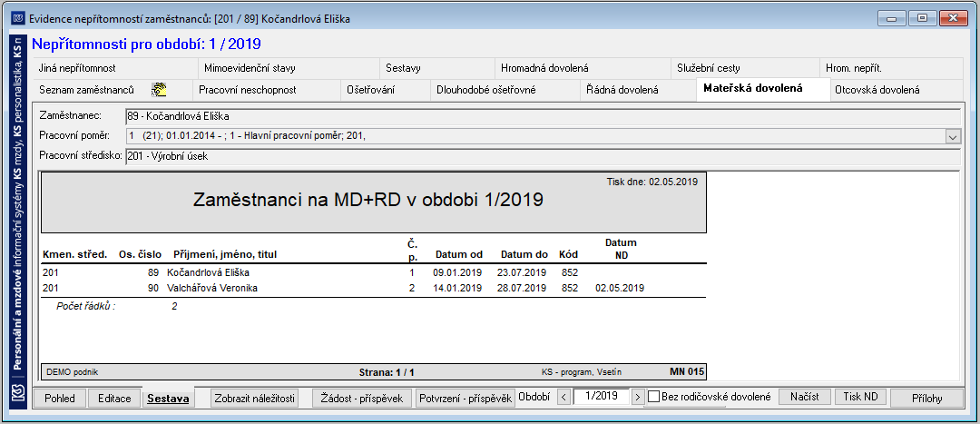Click the Zaměstnanec field
Screen dimensions: 980x424
point(543,116)
